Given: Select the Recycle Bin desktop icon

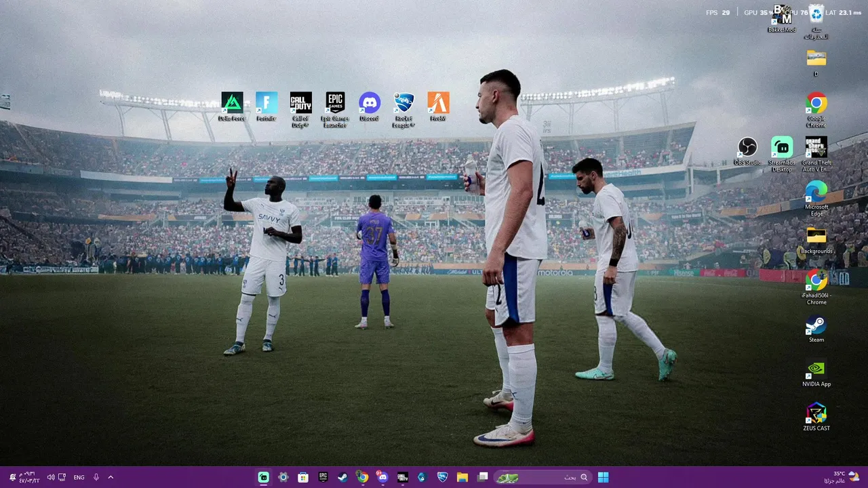Looking at the screenshot, I should click(816, 22).
